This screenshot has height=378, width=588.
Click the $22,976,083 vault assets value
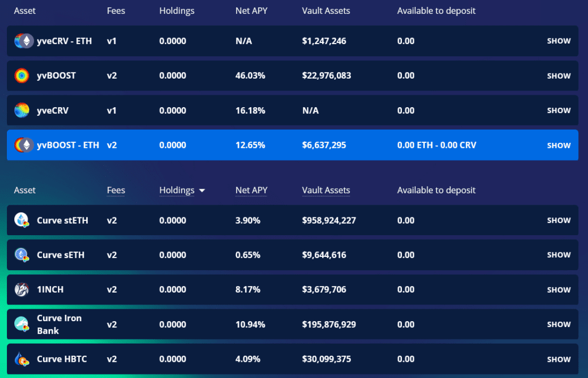326,76
